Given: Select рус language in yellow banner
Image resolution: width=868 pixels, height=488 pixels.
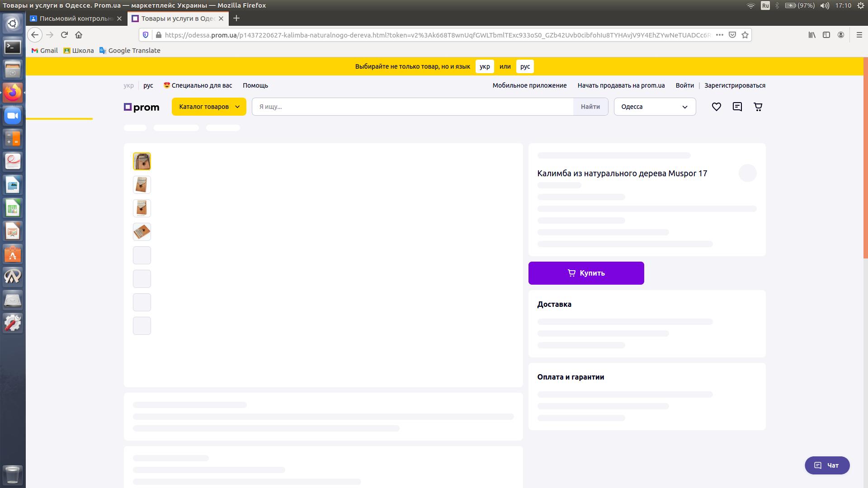Looking at the screenshot, I should (x=524, y=66).
